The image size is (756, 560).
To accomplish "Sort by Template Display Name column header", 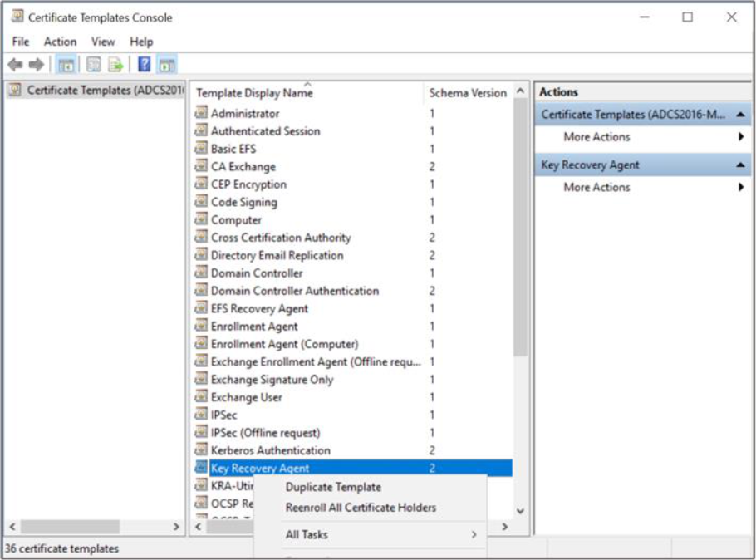I will click(254, 93).
